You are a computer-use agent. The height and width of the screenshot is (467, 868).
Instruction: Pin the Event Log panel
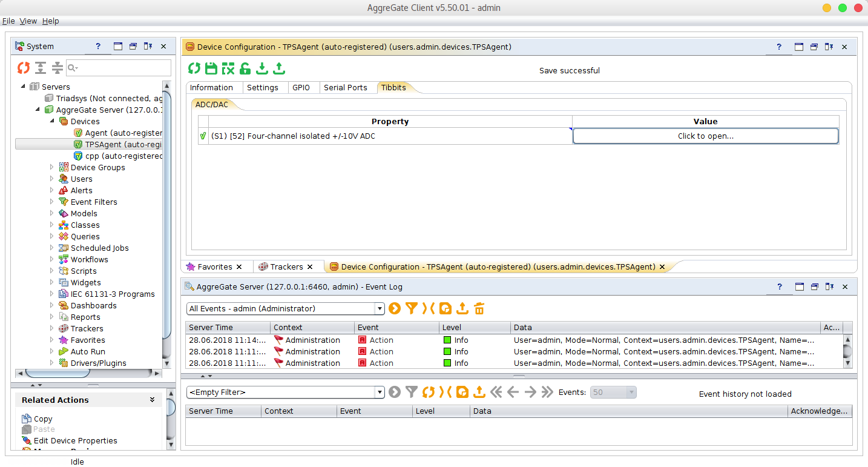pos(829,286)
